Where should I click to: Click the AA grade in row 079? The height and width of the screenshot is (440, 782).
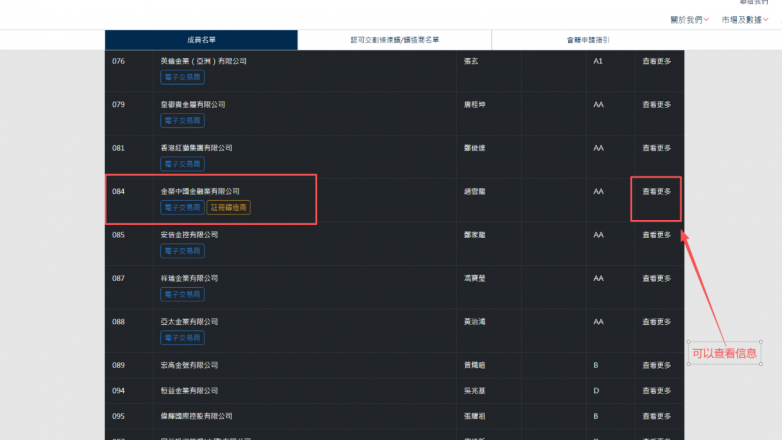pos(598,105)
